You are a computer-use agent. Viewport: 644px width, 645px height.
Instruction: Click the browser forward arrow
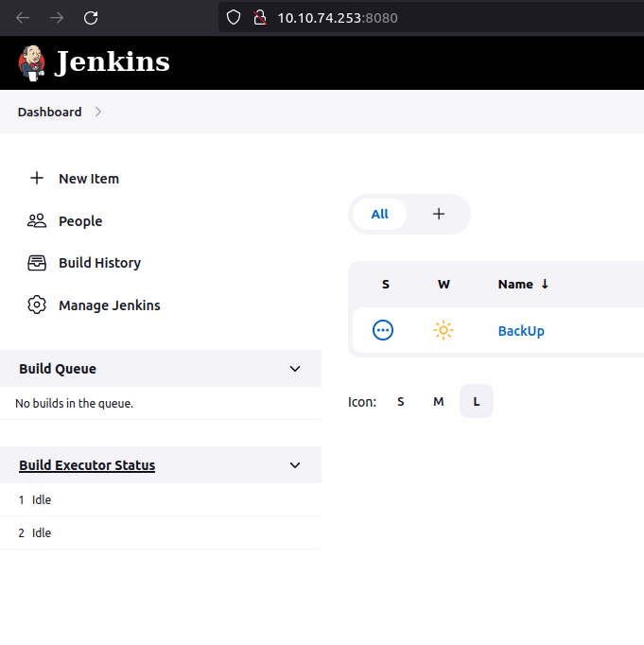pos(57,18)
